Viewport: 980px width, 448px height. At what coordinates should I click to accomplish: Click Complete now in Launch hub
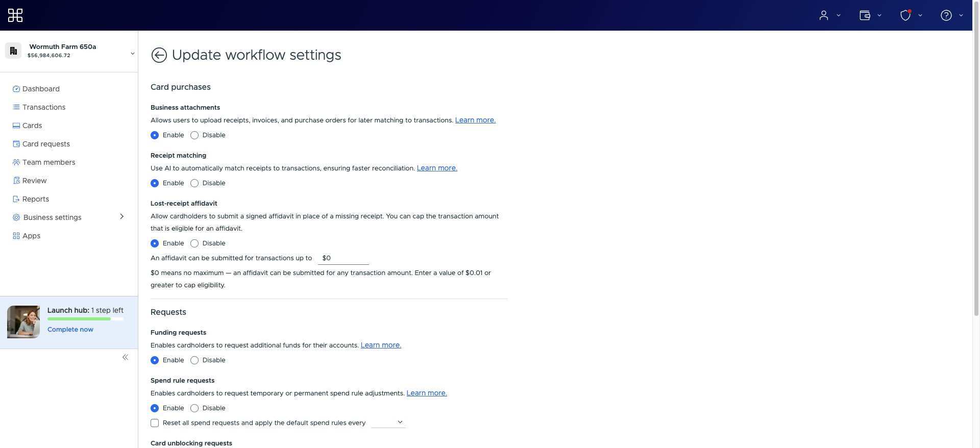(x=70, y=330)
